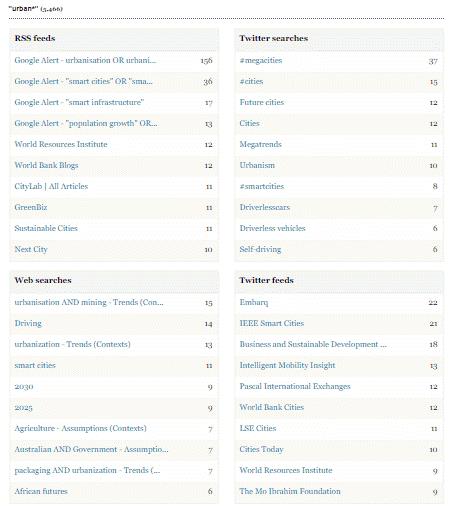
Task: Click the Driverless vehicles search link
Action: tap(272, 228)
